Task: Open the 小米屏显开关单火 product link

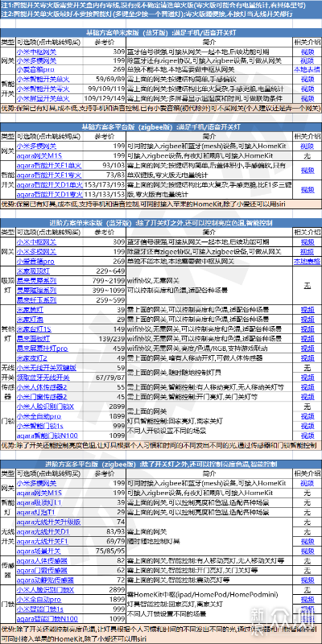Action: pyautogui.click(x=43, y=98)
